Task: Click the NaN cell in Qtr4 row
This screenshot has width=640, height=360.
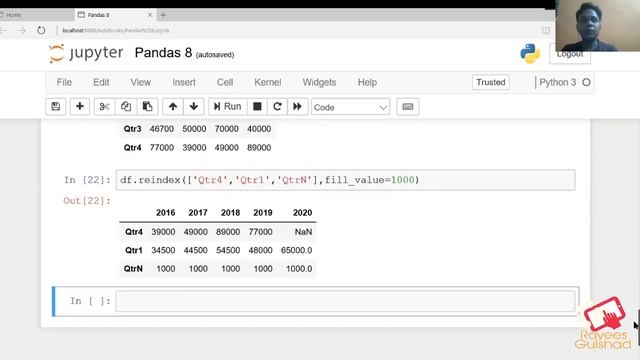Action: 303,232
